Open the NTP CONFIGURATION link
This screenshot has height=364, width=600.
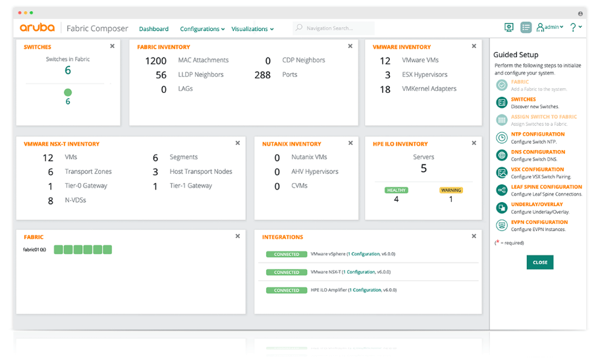(x=537, y=134)
